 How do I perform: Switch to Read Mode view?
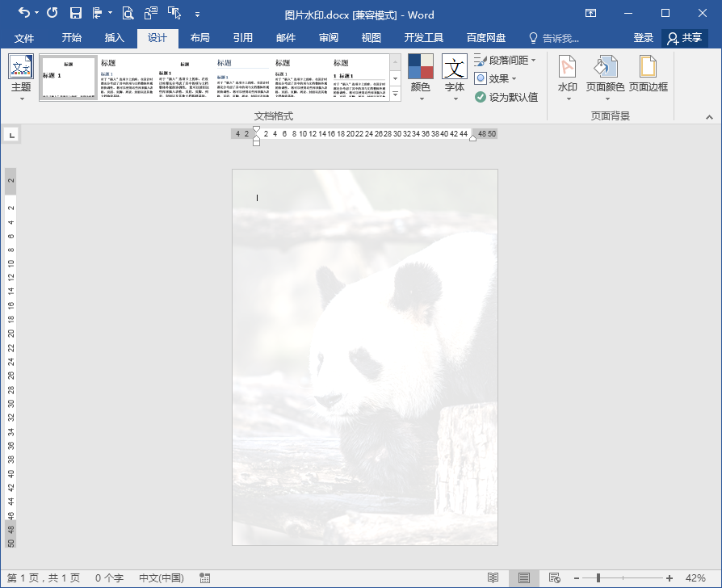click(493, 577)
